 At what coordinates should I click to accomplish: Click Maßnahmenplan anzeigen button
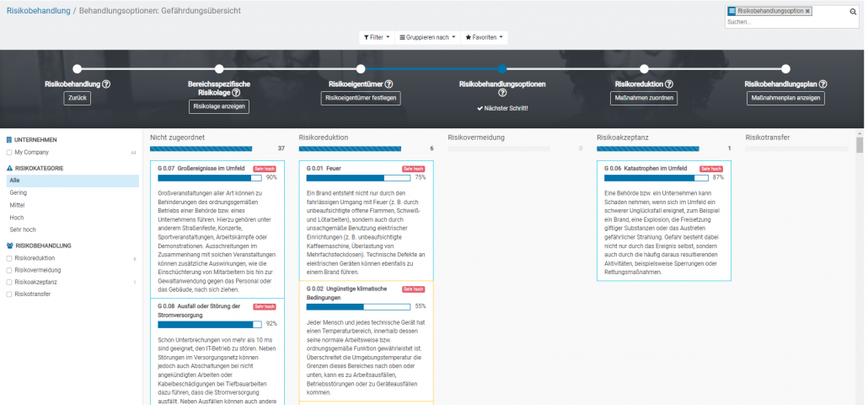[785, 98]
